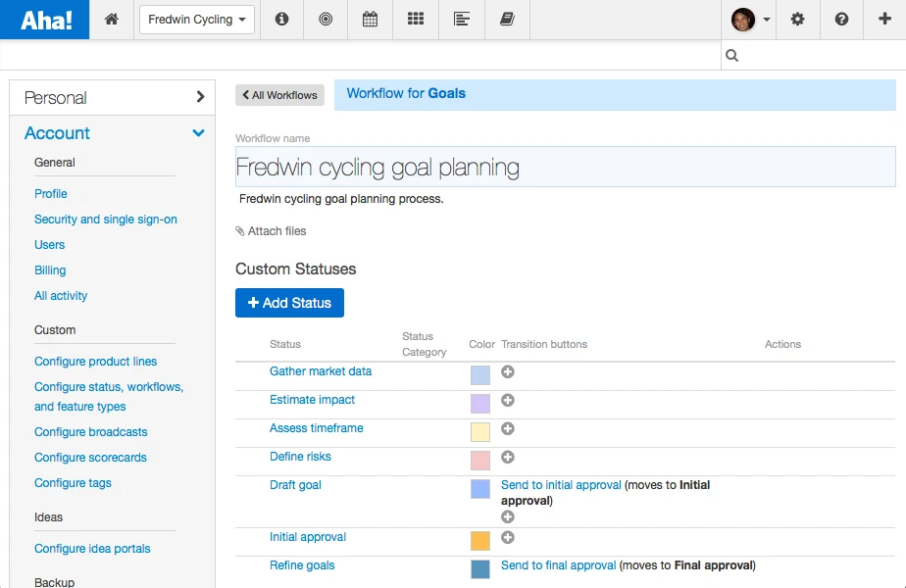The image size is (906, 588).
Task: Open Configure product lines
Action: point(95,361)
